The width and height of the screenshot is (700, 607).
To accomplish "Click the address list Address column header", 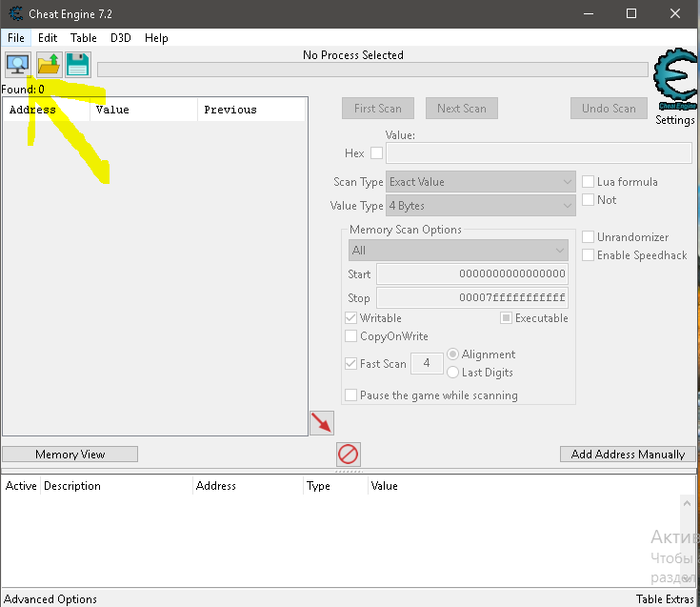I will tap(249, 486).
